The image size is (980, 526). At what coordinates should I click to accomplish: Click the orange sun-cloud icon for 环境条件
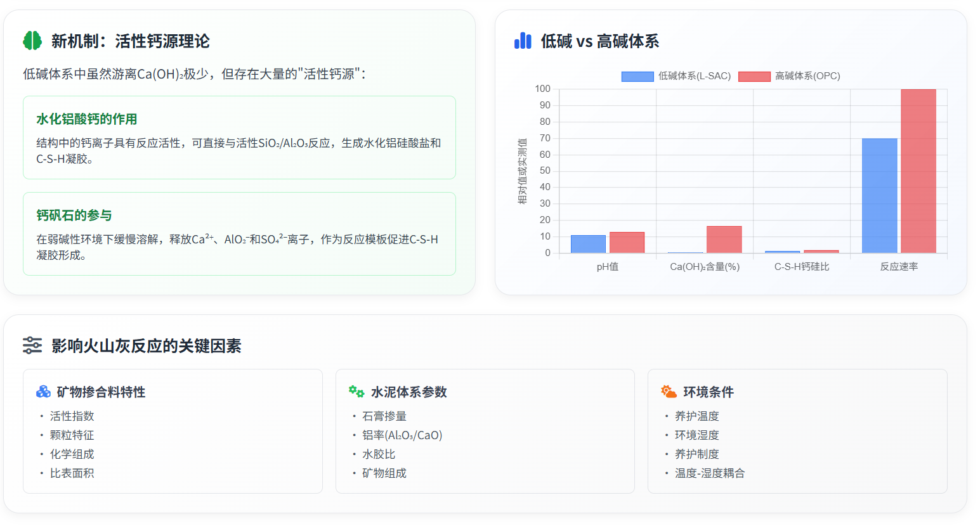(x=669, y=392)
